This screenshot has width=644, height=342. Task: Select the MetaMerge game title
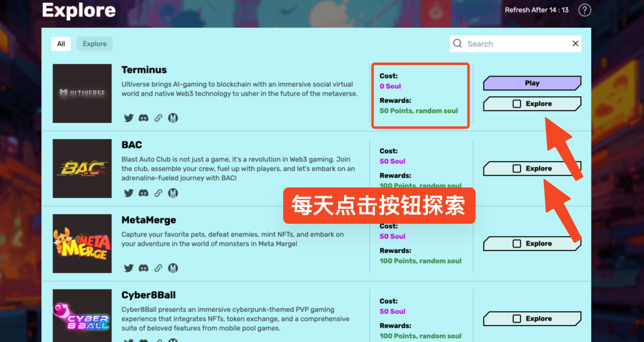[149, 220]
